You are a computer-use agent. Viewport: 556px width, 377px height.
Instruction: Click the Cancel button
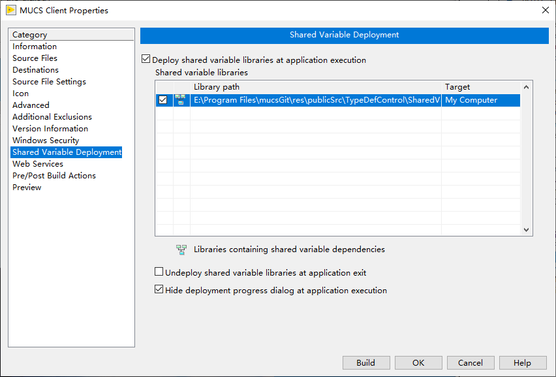click(471, 363)
